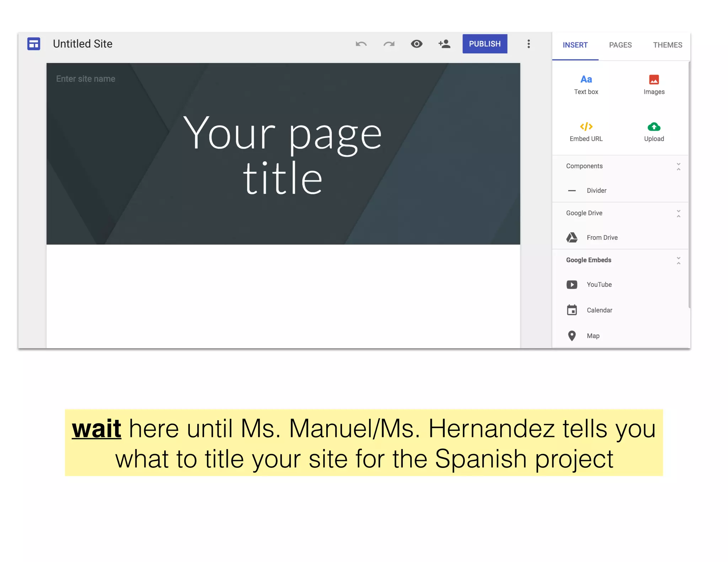
Task: Click the PUBLISH button
Action: coord(485,44)
